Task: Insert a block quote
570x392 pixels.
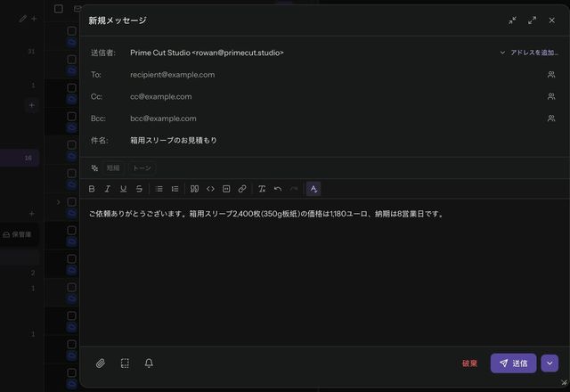Action: click(194, 189)
